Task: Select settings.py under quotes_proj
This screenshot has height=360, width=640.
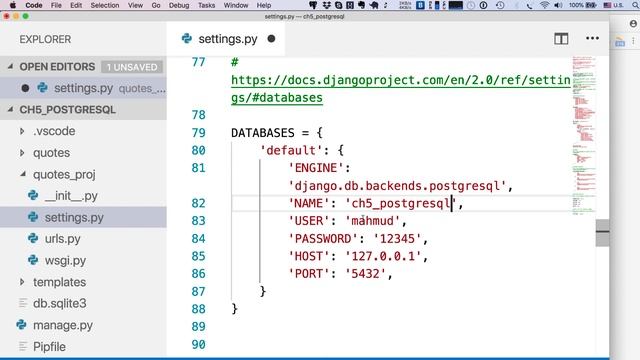Action: click(83, 217)
